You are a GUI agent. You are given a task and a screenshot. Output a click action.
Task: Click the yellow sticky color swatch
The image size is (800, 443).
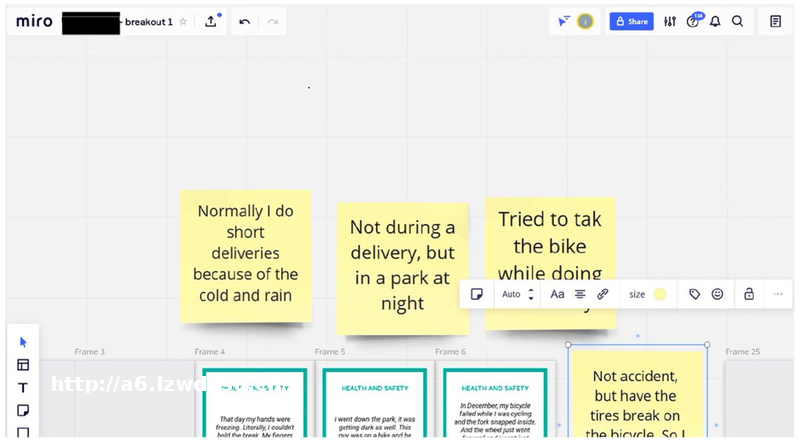(660, 294)
